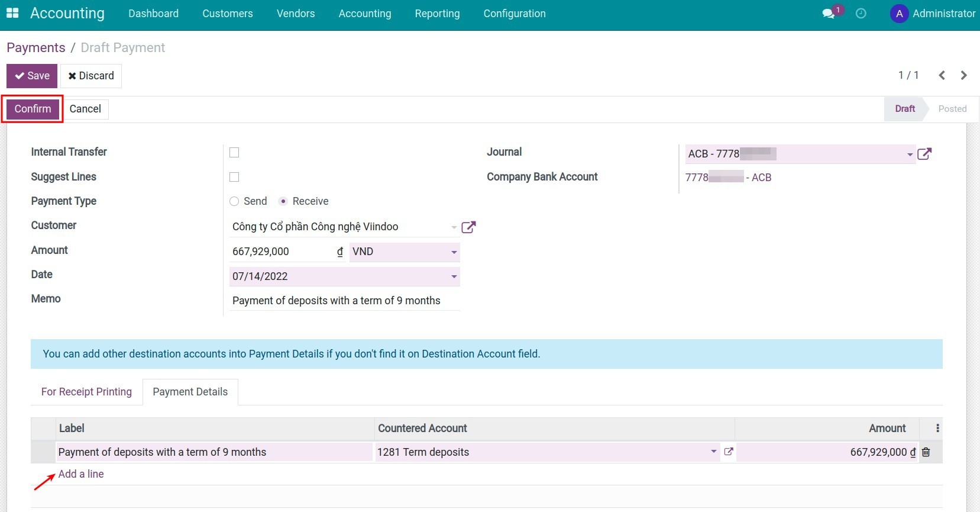This screenshot has height=512, width=980.
Task: Open the apps grid menu icon
Action: click(x=12, y=13)
